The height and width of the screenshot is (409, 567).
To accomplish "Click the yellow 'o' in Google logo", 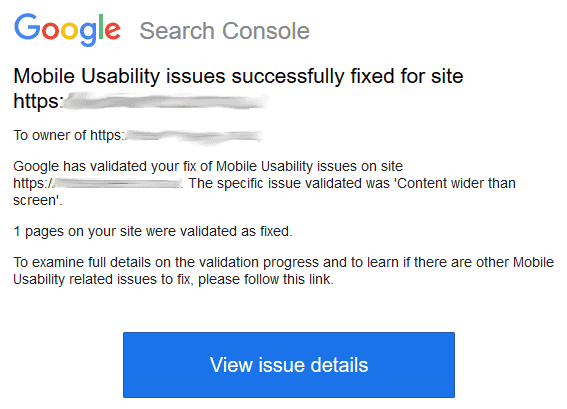I will point(69,30).
